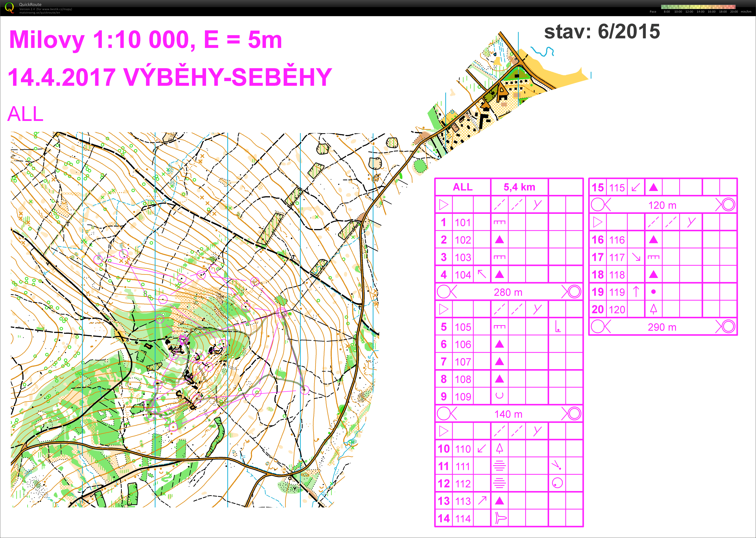
Task: Click the spur symbol in row 114
Action: tap(500, 518)
